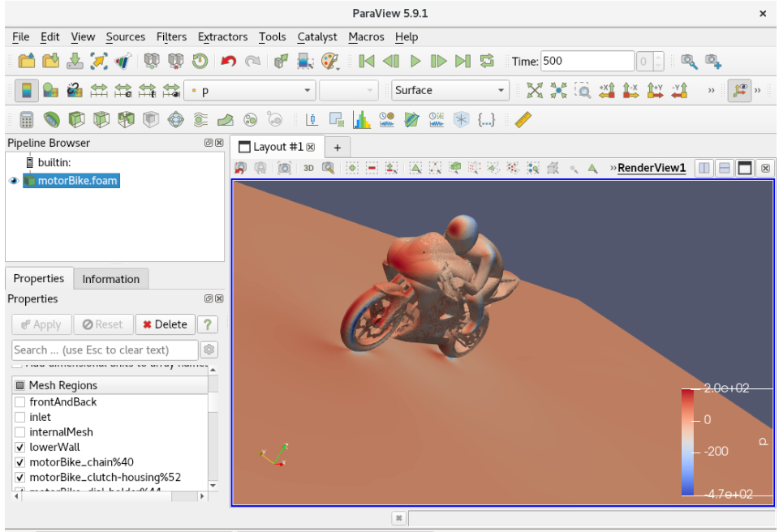Open the Edit Color Map palette icon
Image resolution: width=779 pixels, height=532 pixels.
(49, 90)
